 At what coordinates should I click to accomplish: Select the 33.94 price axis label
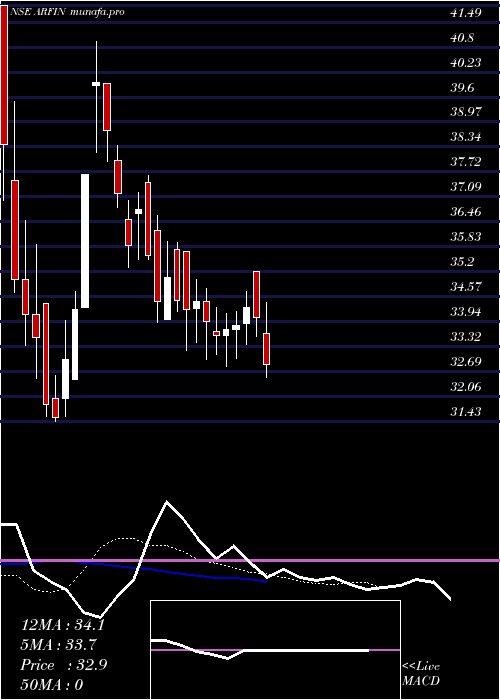[x=466, y=312]
